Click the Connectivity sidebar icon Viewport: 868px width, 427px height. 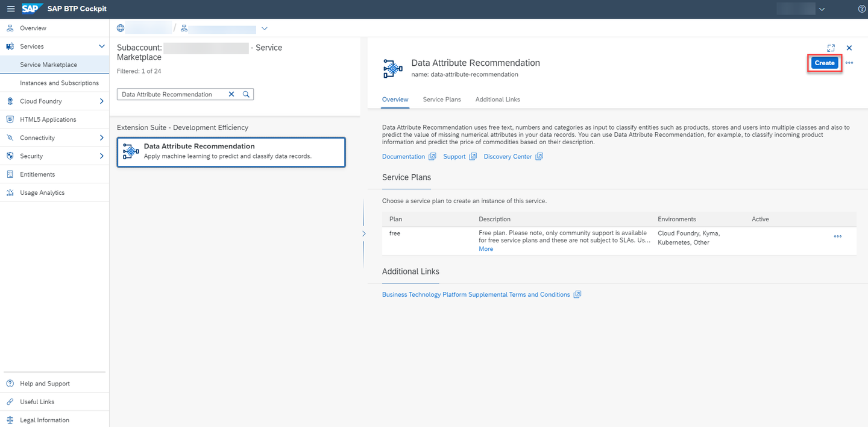[x=10, y=138]
